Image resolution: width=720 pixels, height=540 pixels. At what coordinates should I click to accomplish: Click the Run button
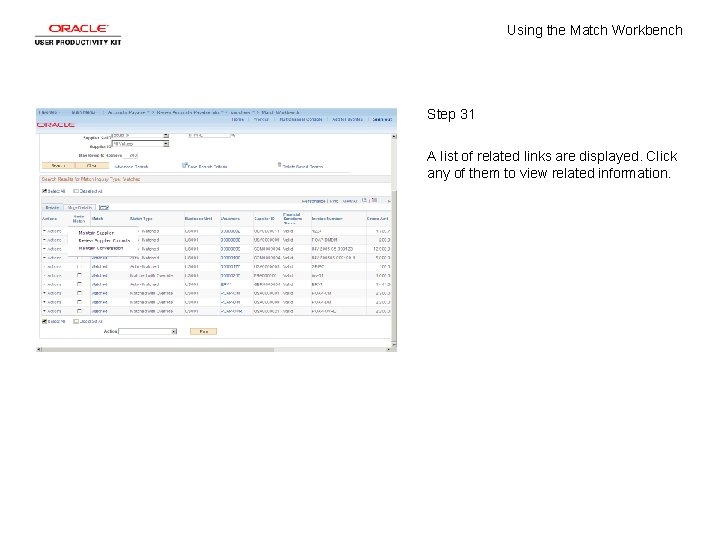coord(203,332)
